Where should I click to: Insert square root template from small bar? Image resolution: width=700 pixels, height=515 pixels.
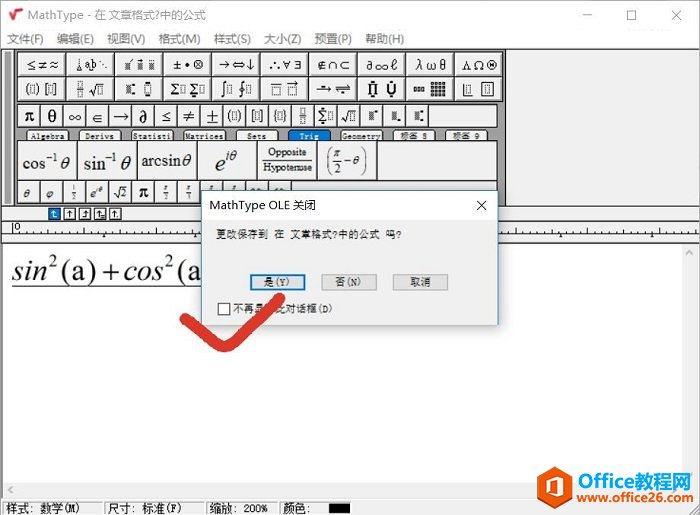pos(349,116)
